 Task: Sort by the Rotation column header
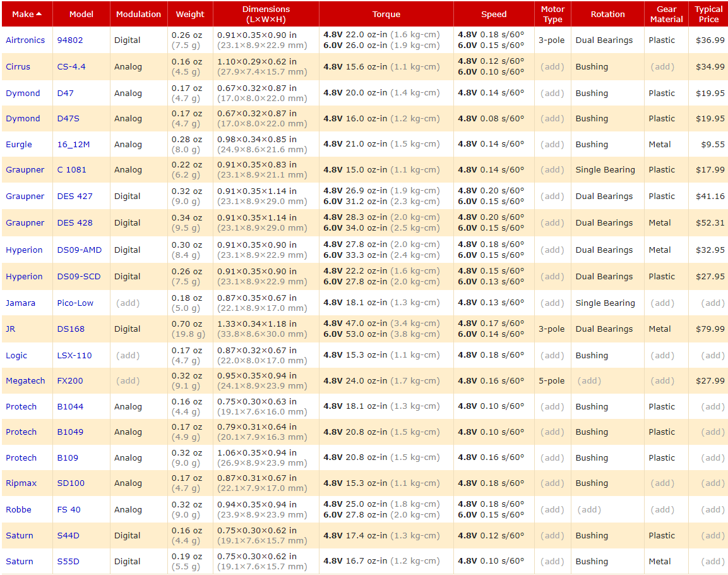click(x=608, y=14)
